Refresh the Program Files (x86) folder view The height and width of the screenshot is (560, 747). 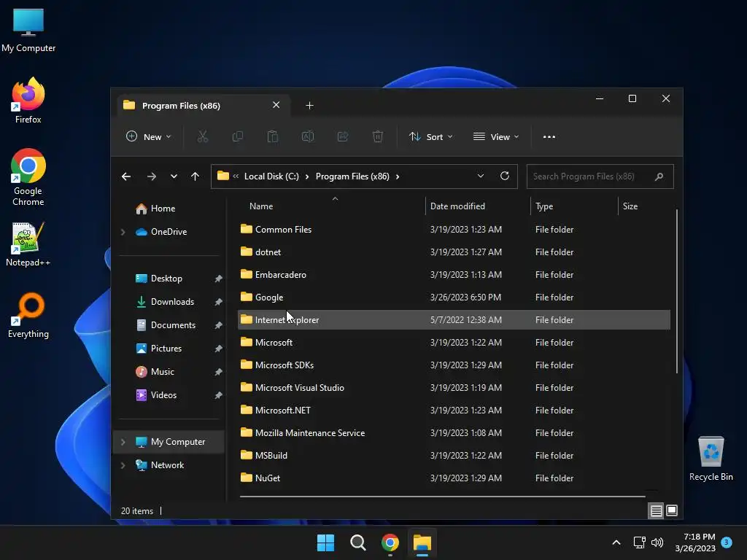[x=505, y=176]
